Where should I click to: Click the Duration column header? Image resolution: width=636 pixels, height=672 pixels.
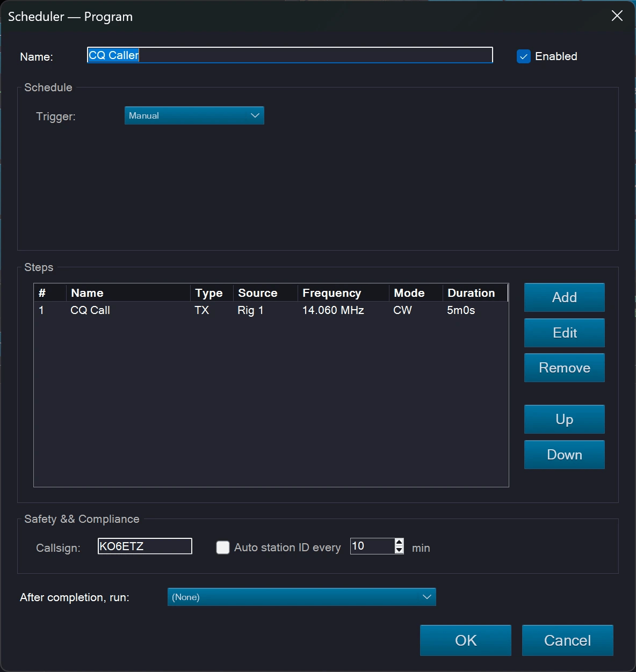(475, 293)
